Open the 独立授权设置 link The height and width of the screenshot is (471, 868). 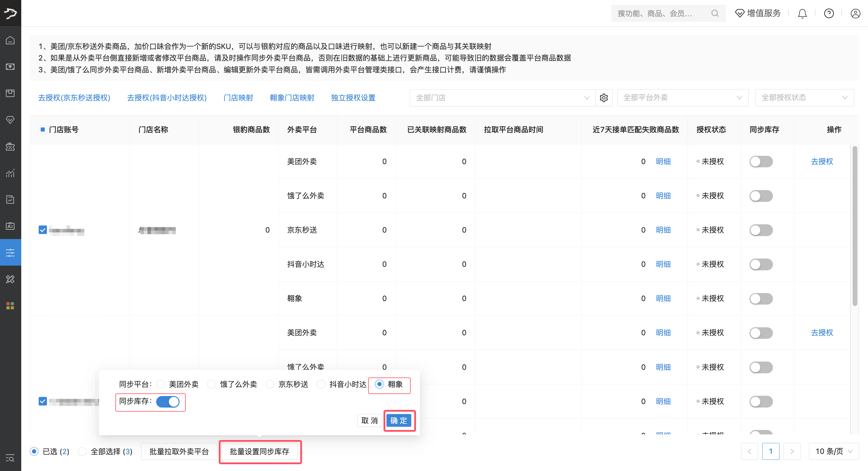(353, 98)
